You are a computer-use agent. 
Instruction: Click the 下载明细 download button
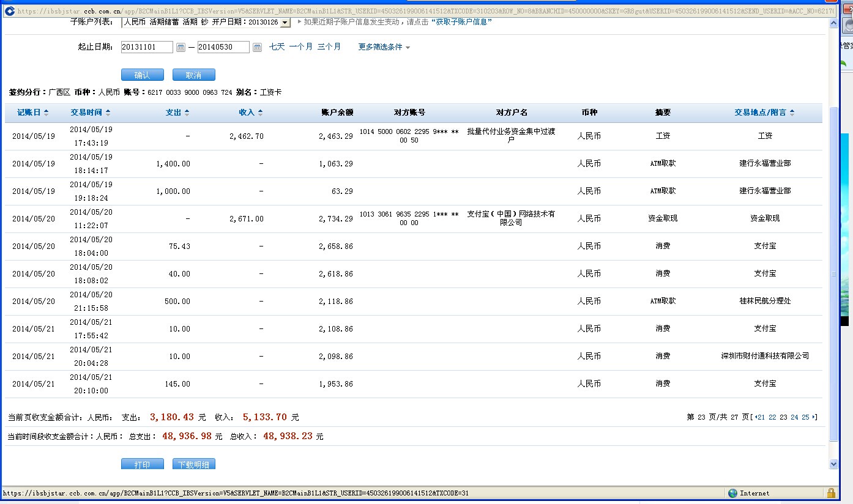[x=193, y=464]
